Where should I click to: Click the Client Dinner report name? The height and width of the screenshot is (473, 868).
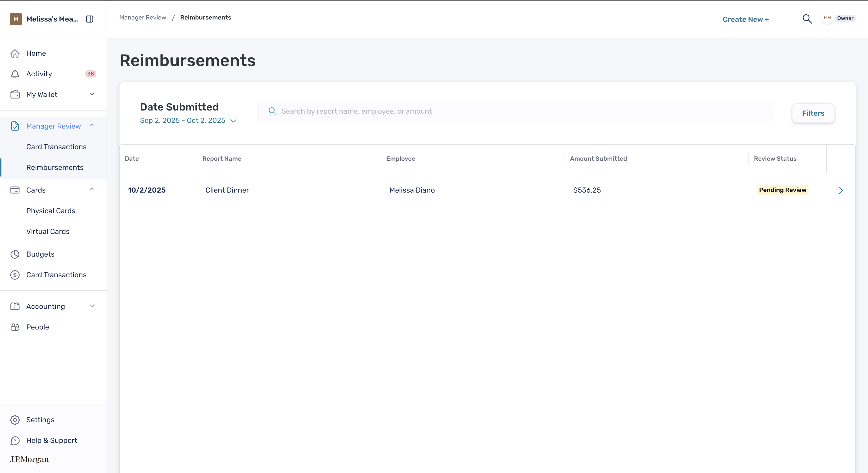coord(227,190)
